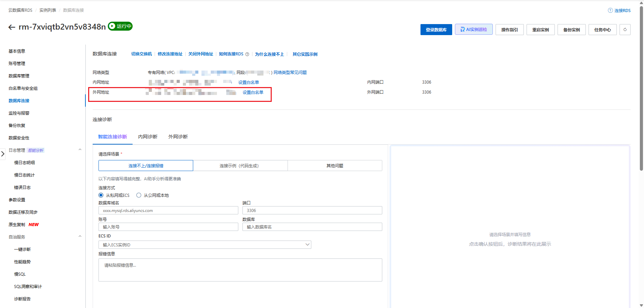Select 从公网或本地 connection method
Viewport: 644px width, 308px height.
point(139,195)
